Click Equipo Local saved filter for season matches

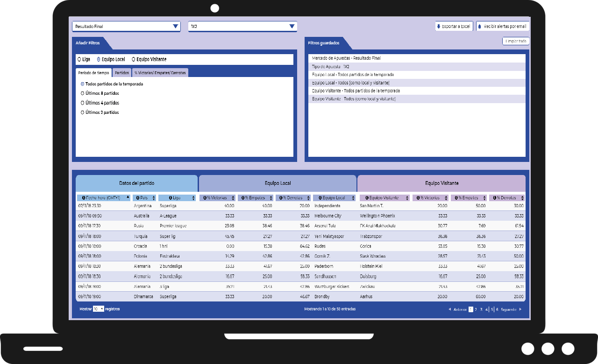(x=353, y=75)
